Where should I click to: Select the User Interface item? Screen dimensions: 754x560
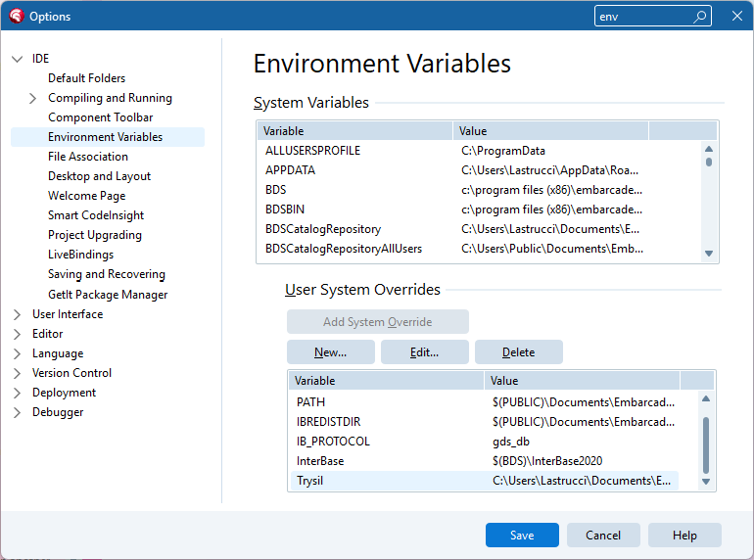pos(68,314)
